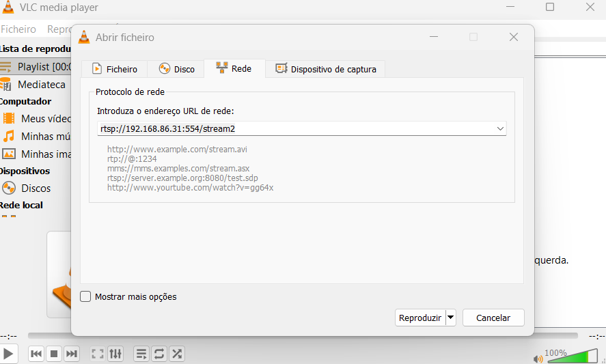Toggle the playlist view icon

(141, 354)
